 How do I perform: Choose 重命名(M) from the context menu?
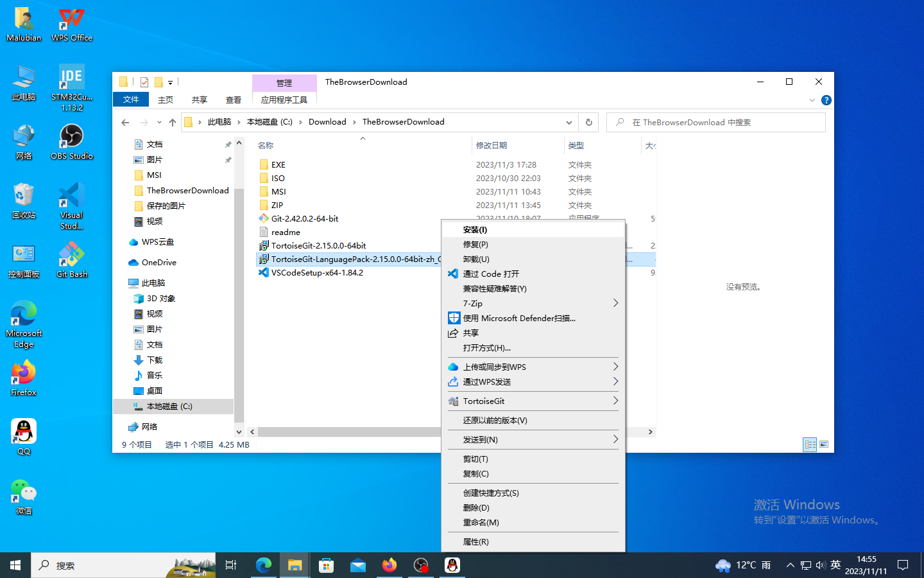pyautogui.click(x=533, y=523)
